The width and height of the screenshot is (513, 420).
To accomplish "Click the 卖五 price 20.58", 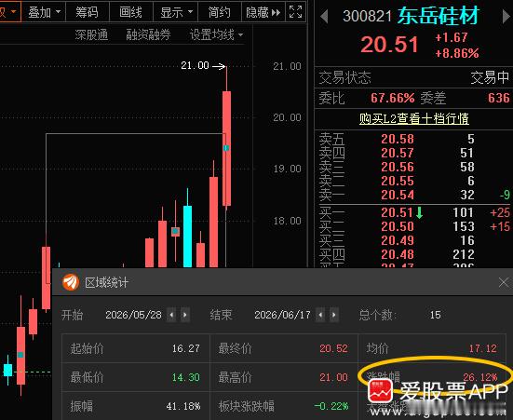I will click(398, 139).
